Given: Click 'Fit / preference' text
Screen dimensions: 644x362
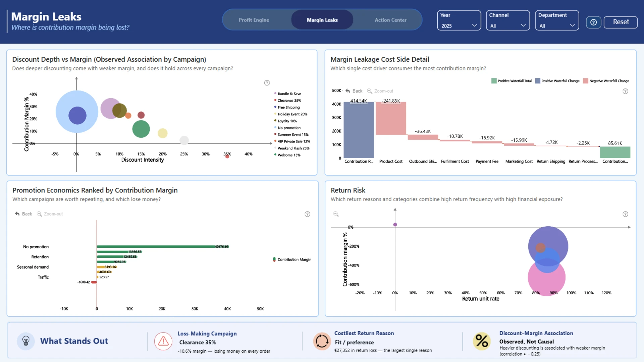Looking at the screenshot, I should (354, 342).
